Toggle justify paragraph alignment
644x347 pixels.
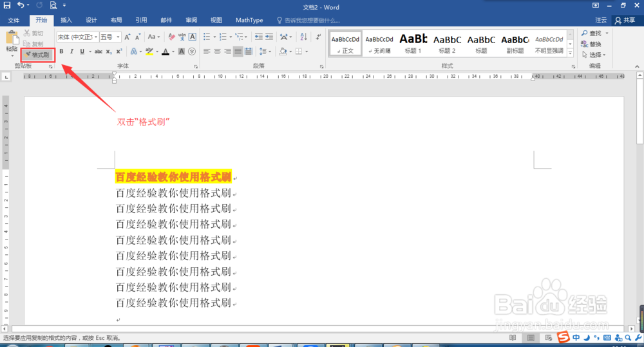238,52
